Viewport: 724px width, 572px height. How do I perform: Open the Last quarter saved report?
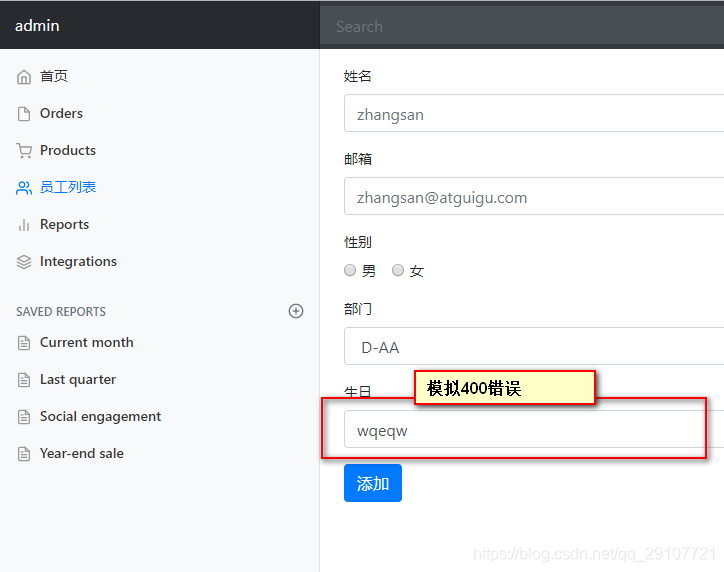click(x=78, y=379)
